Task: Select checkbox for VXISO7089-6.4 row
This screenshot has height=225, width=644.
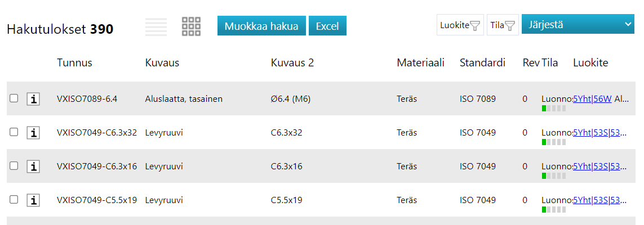Action: click(14, 98)
